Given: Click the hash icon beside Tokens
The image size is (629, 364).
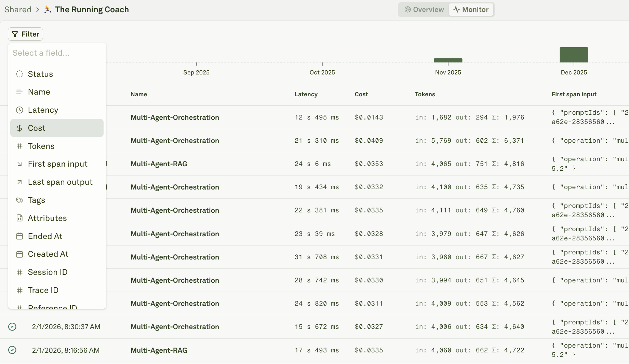Looking at the screenshot, I should [19, 146].
